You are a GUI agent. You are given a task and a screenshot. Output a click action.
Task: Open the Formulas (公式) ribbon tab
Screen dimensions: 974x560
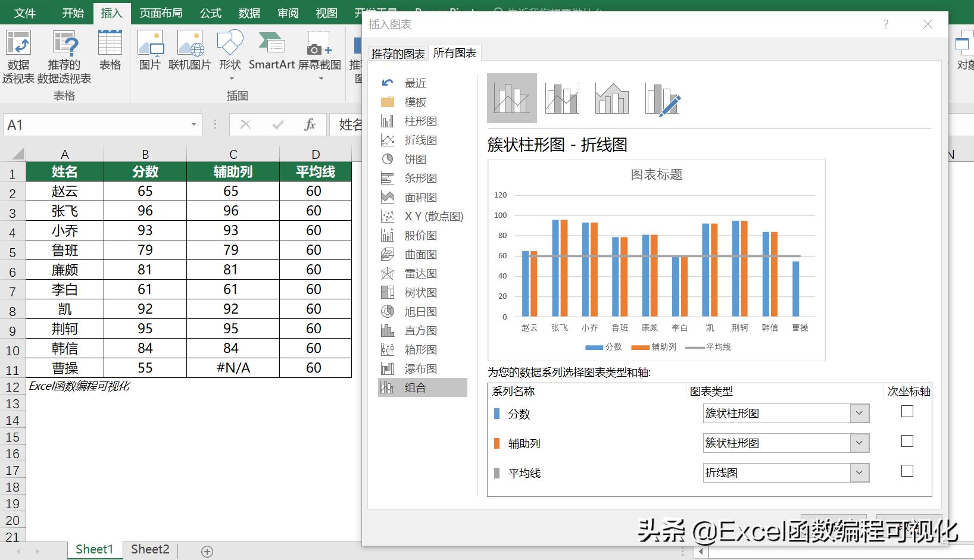pos(211,12)
